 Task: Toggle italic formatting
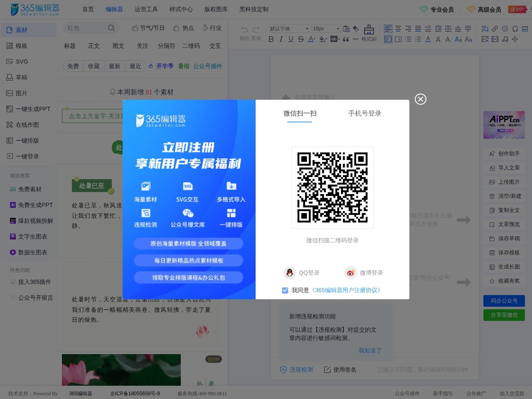pos(281,39)
